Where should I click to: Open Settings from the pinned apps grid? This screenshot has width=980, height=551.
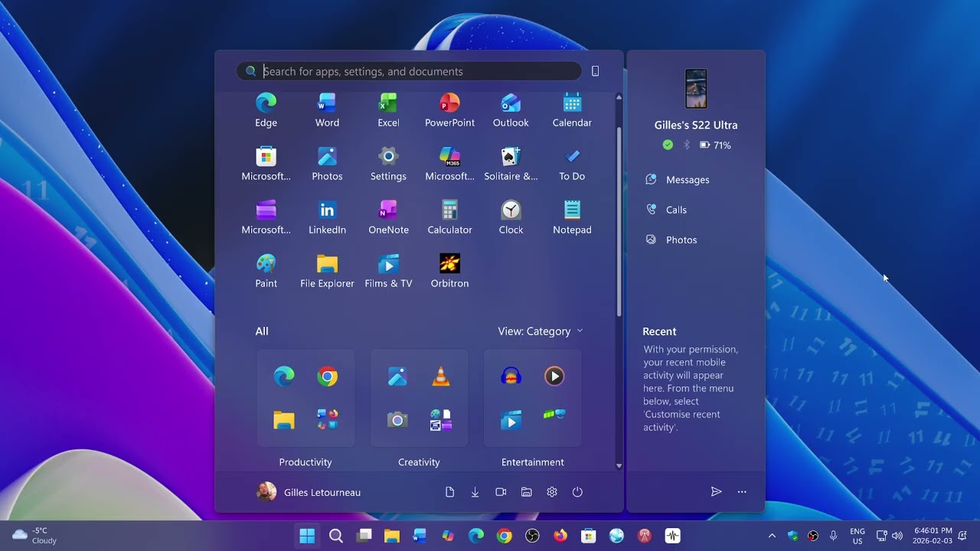pyautogui.click(x=388, y=165)
